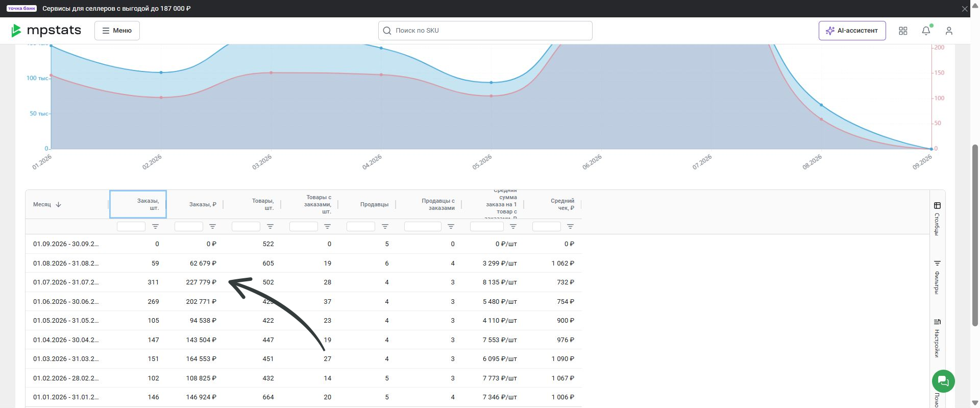Screen dimensions: 980x408
Task: Click the 227 779 ₽ orders cell
Action: click(x=201, y=282)
